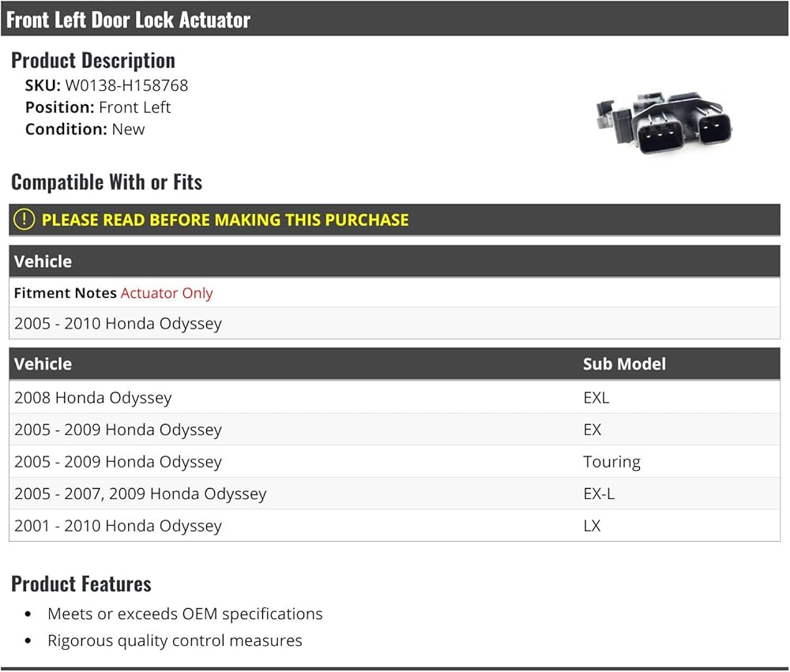This screenshot has height=672, width=790.
Task: Select the 'Front Left Door Lock Actuator' title bar
Action: pos(394,19)
